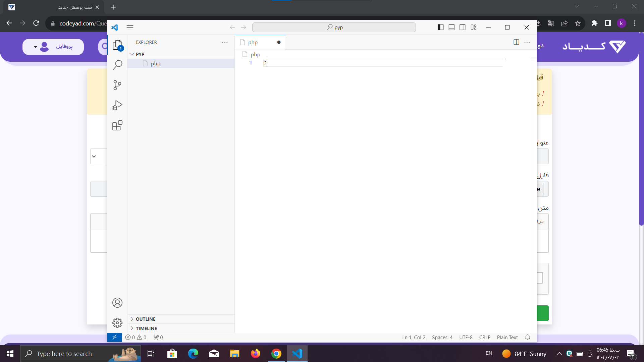Open Chrome from the Windows taskbar
Screen dimensions: 644x362
(276, 354)
